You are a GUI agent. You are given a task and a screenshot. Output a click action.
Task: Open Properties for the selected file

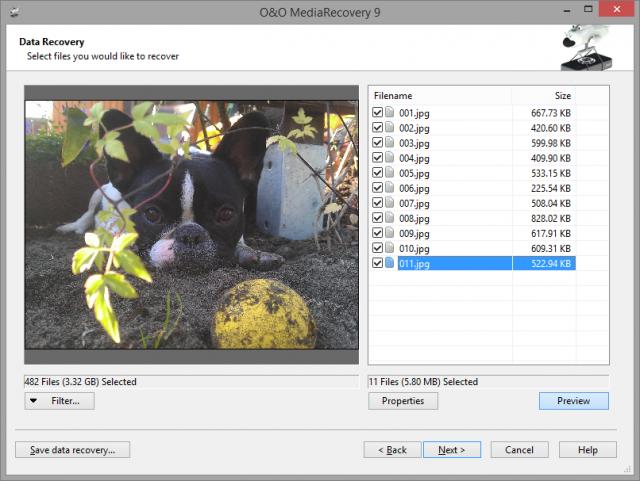pyautogui.click(x=403, y=401)
